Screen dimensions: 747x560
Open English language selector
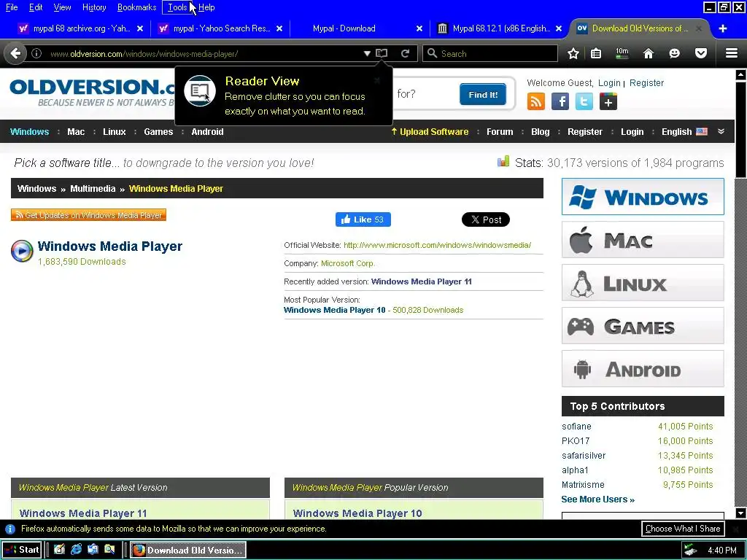click(x=684, y=132)
